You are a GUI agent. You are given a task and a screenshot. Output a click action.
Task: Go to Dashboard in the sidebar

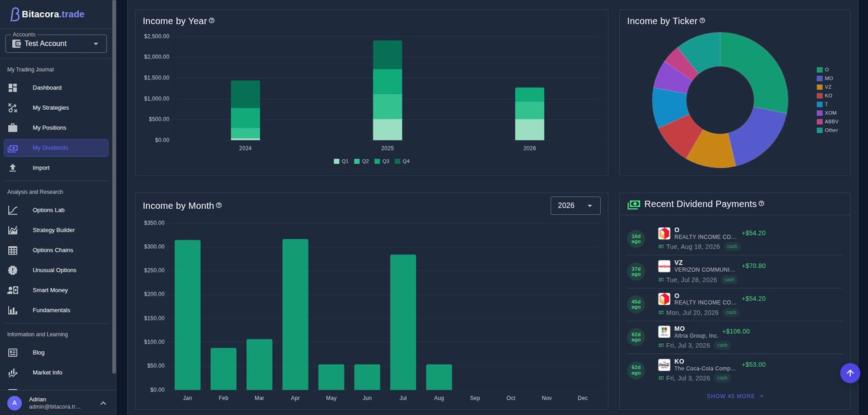56,87
